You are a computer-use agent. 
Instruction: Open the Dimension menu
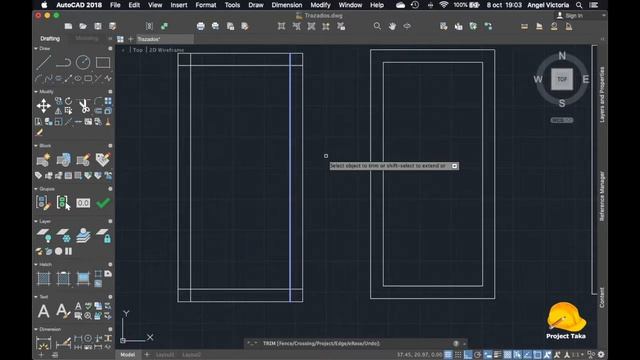pyautogui.click(x=287, y=5)
